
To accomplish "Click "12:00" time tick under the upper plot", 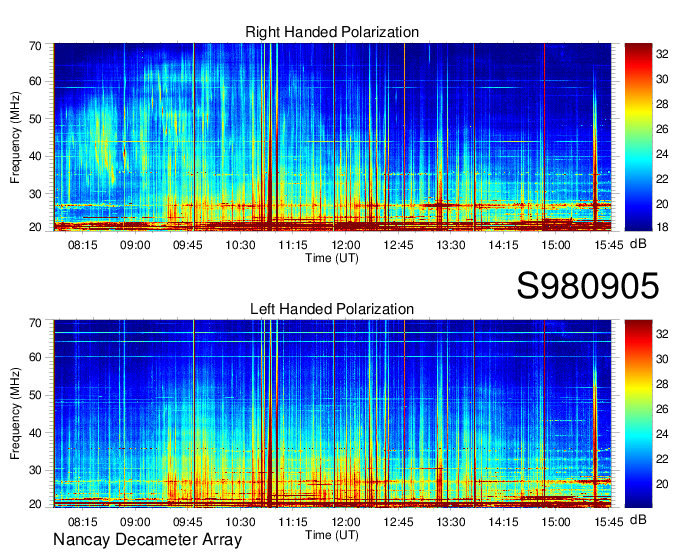I will point(346,245).
